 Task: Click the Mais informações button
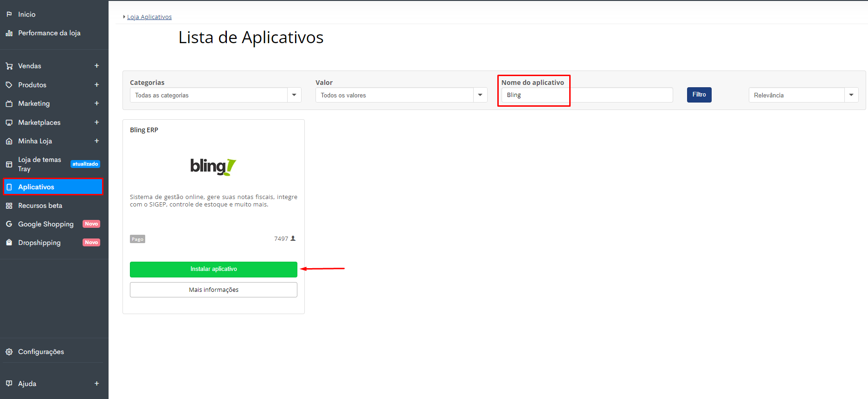tap(213, 290)
